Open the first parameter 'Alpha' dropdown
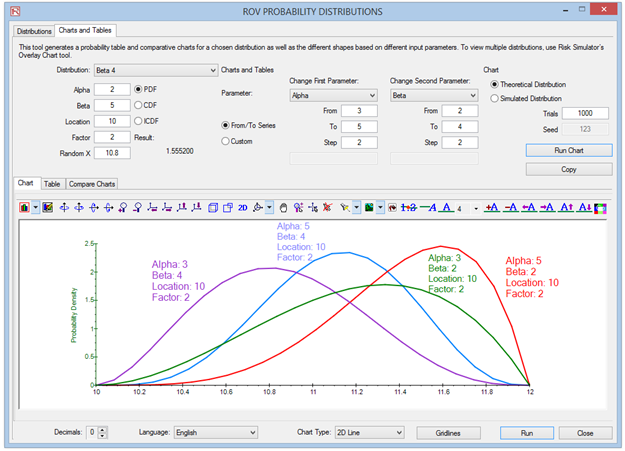Image resolution: width=625 pixels, height=451 pixels. click(x=333, y=95)
